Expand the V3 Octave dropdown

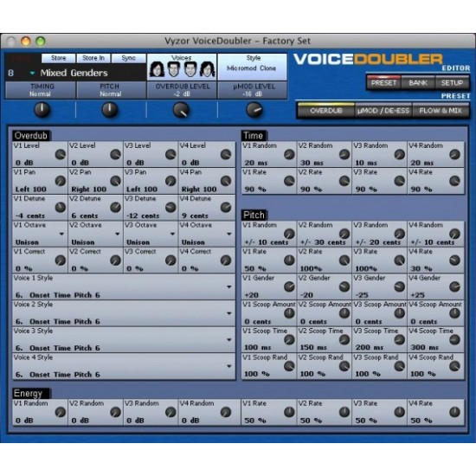click(172, 234)
